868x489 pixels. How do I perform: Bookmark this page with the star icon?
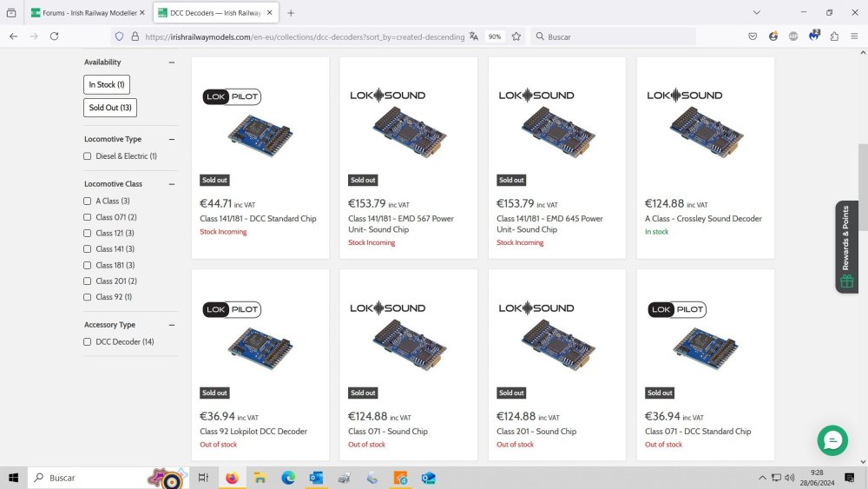516,36
